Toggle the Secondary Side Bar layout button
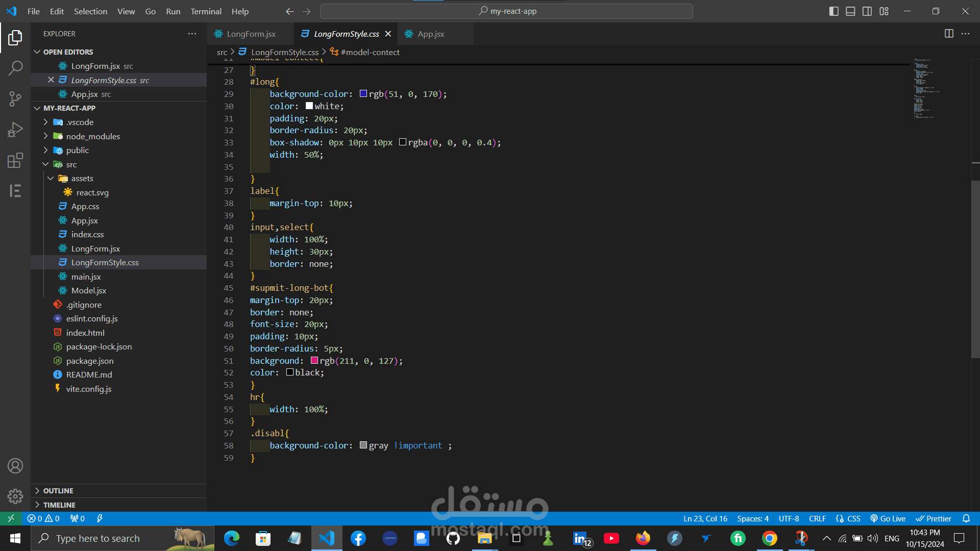The height and width of the screenshot is (551, 980). 867,11
